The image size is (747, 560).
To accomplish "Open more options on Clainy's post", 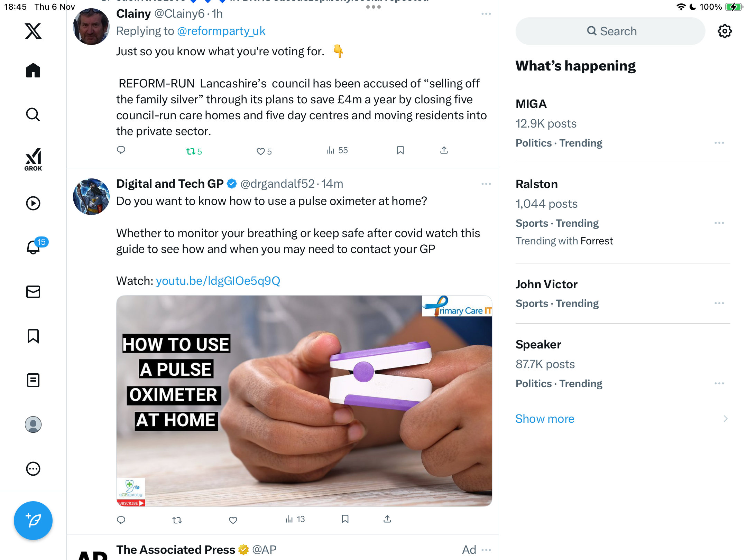I will pyautogui.click(x=486, y=14).
